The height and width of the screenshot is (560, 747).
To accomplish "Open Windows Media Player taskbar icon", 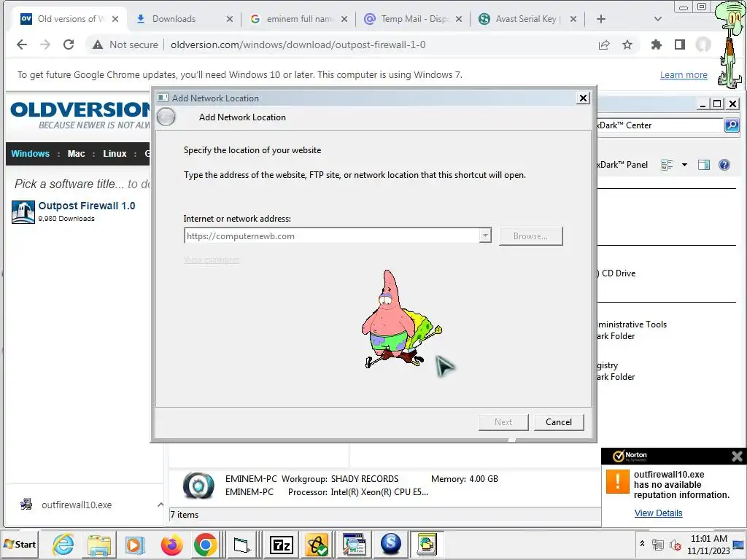I will (x=134, y=544).
